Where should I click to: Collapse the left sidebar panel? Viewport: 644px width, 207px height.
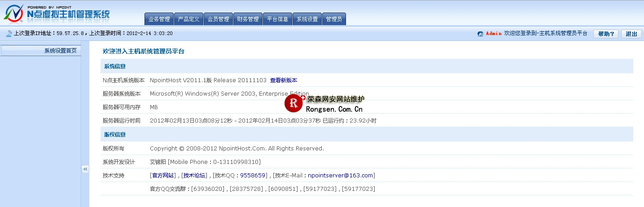point(85,169)
